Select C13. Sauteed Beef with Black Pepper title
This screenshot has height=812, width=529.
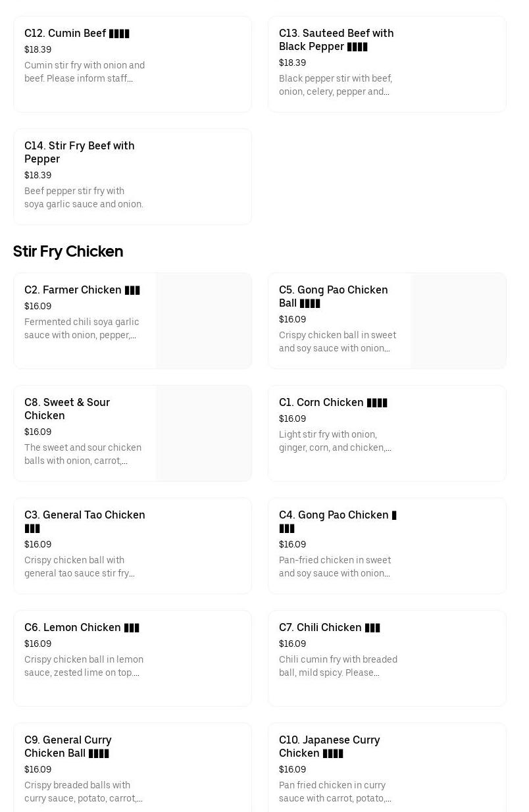click(x=336, y=40)
